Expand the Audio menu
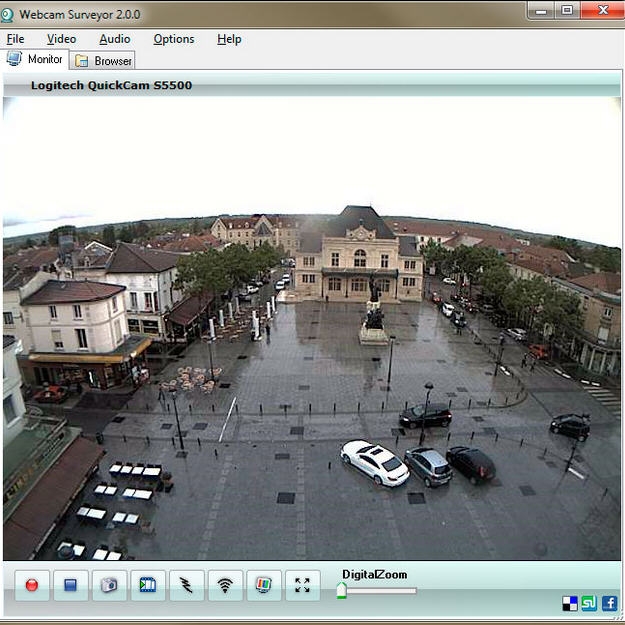The image size is (625, 625). click(x=115, y=39)
